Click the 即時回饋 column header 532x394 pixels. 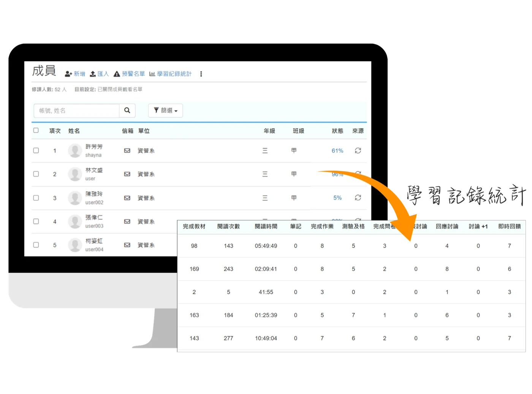tap(510, 226)
